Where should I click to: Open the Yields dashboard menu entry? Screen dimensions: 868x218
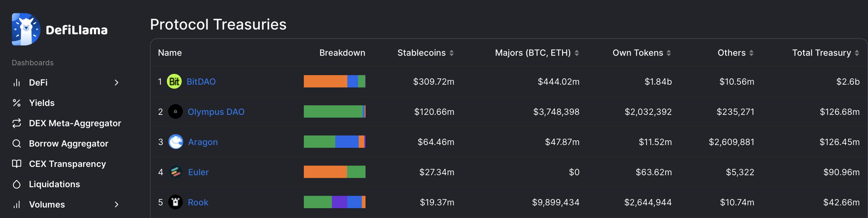pyautogui.click(x=42, y=103)
